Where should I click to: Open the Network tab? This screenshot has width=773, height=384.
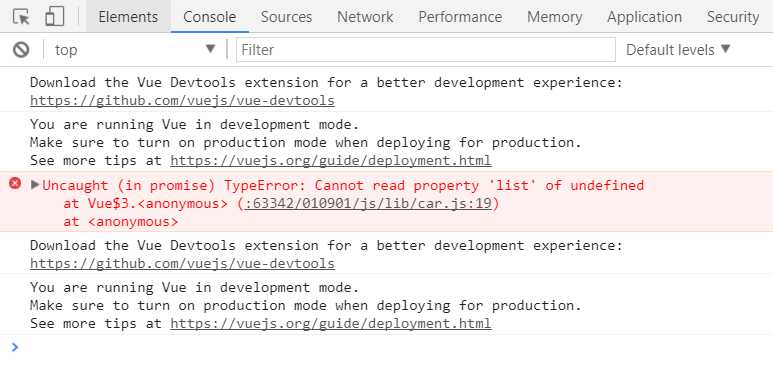pyautogui.click(x=365, y=17)
